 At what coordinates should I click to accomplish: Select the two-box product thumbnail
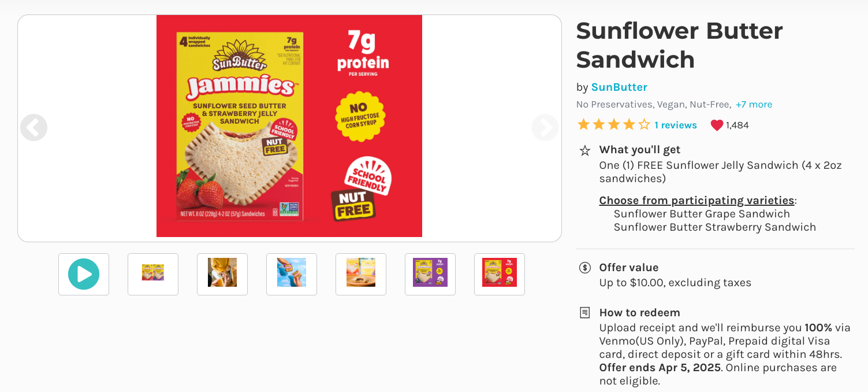coord(153,274)
